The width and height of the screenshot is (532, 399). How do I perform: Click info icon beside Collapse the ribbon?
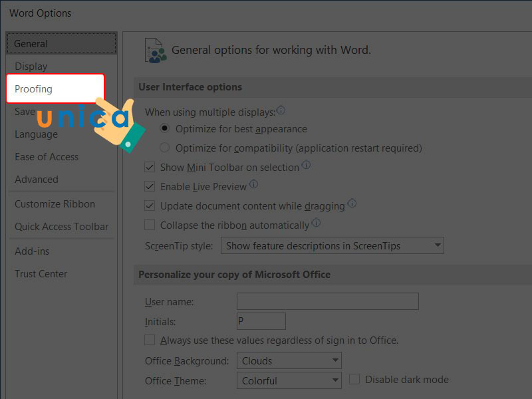pos(316,223)
